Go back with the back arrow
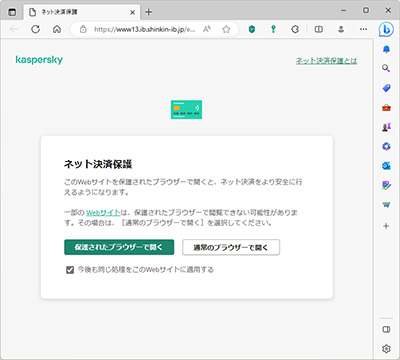 tap(14, 29)
